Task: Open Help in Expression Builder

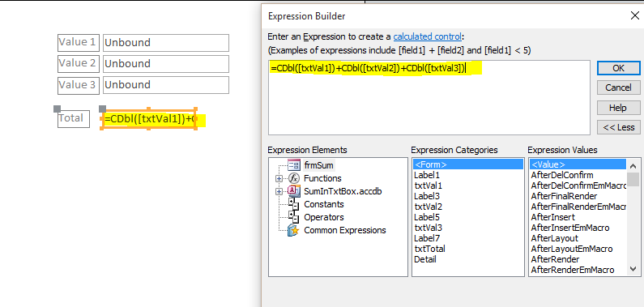Action: point(618,108)
